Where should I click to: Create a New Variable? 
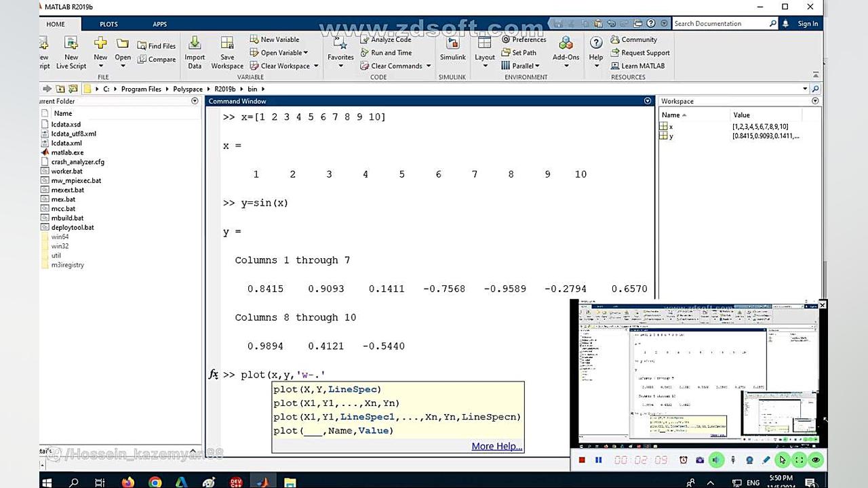pyautogui.click(x=275, y=39)
